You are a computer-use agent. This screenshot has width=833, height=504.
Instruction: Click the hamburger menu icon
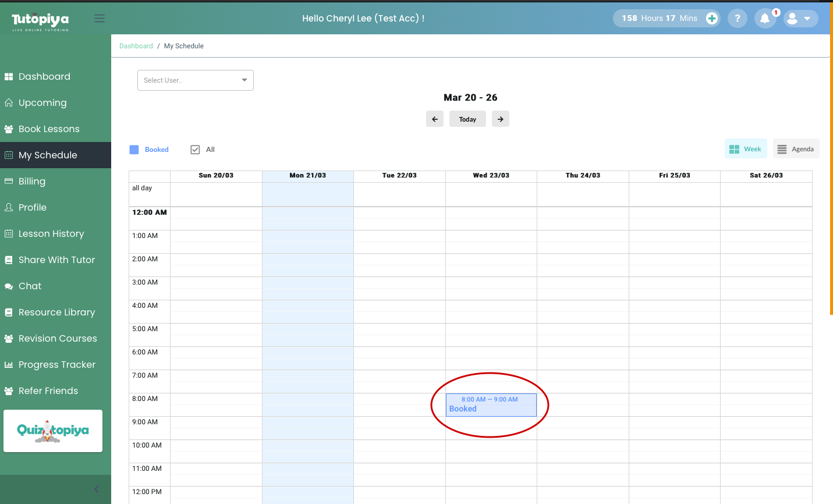[x=100, y=19]
